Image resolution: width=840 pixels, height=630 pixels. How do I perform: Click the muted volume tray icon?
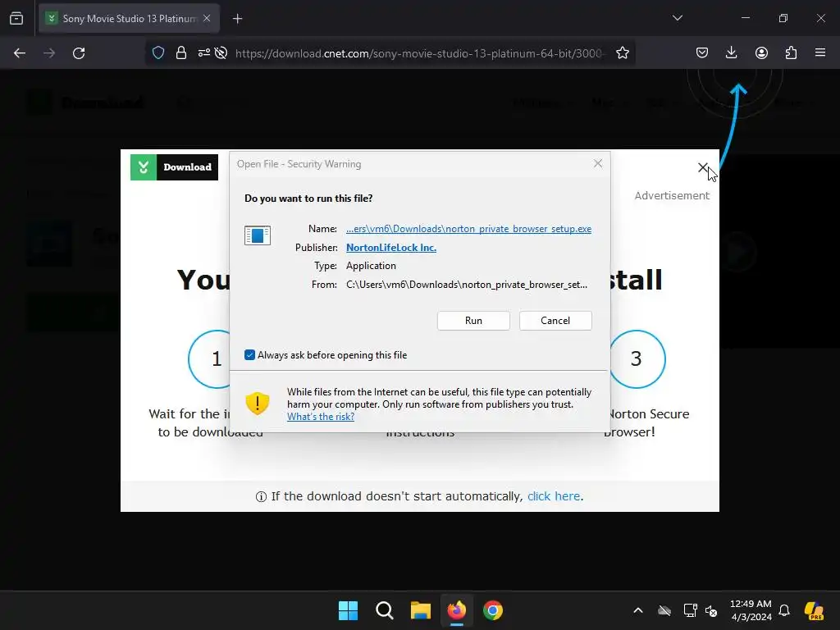(711, 610)
